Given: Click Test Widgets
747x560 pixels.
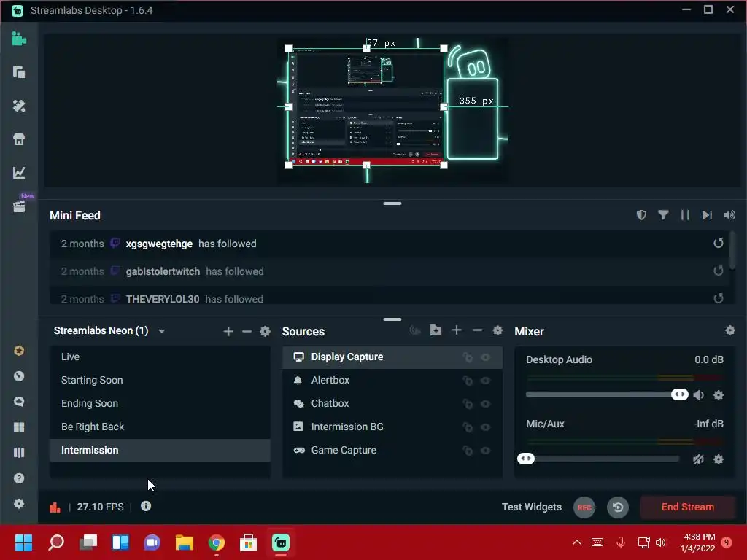Looking at the screenshot, I should point(532,507).
